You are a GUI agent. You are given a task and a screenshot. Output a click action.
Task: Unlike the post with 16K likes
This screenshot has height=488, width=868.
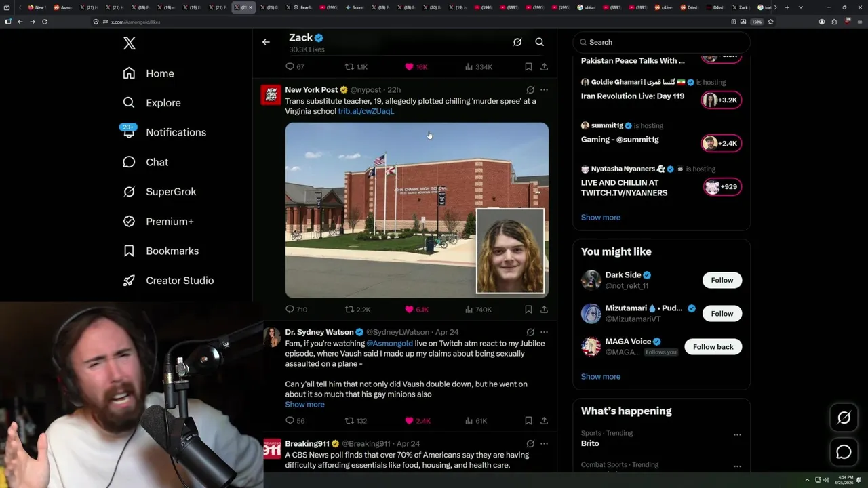(416, 67)
